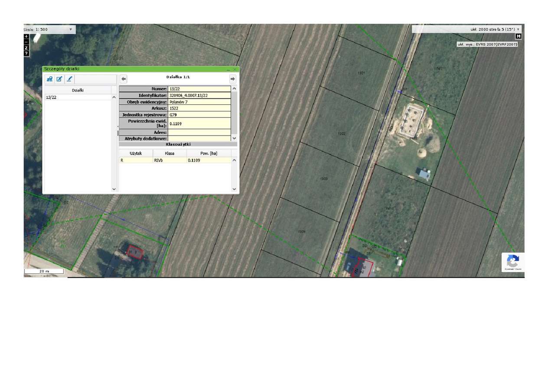Click the parcel search icon in Szczegóły działki
The width and height of the screenshot is (555, 392).
click(x=50, y=79)
